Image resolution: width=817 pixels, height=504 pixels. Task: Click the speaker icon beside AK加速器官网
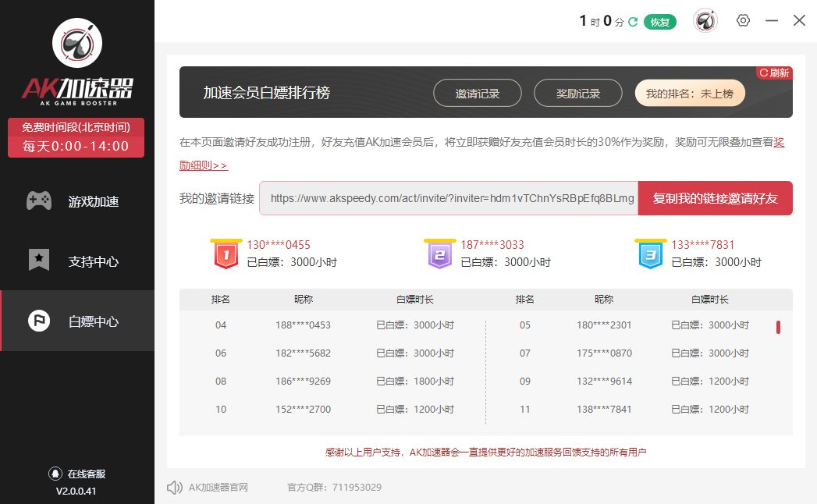(175, 488)
